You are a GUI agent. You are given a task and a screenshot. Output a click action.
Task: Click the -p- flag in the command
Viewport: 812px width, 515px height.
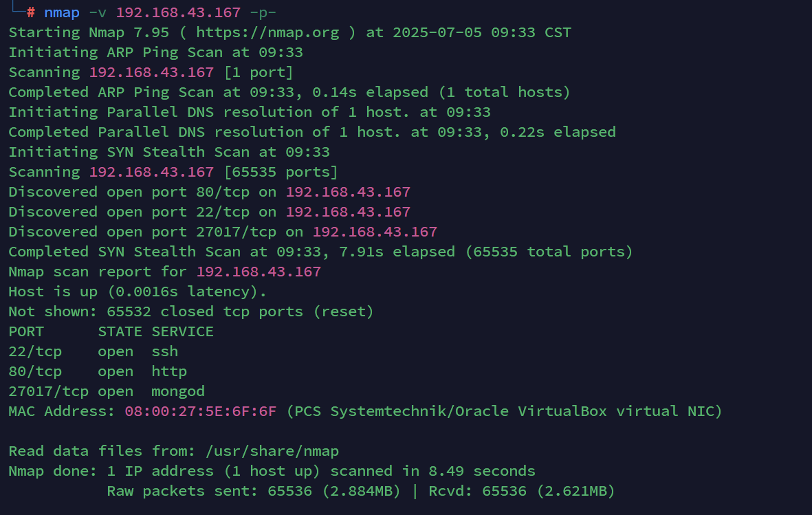(x=263, y=12)
